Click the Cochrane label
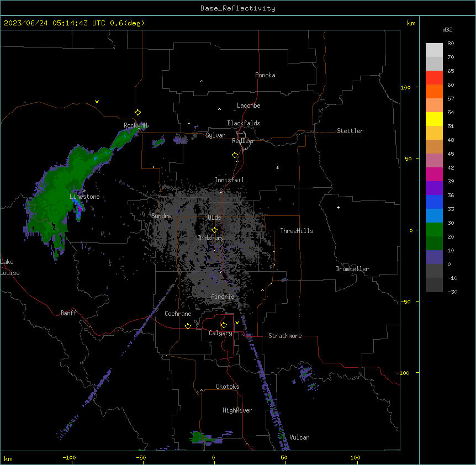This screenshot has width=476, height=465. click(x=178, y=314)
